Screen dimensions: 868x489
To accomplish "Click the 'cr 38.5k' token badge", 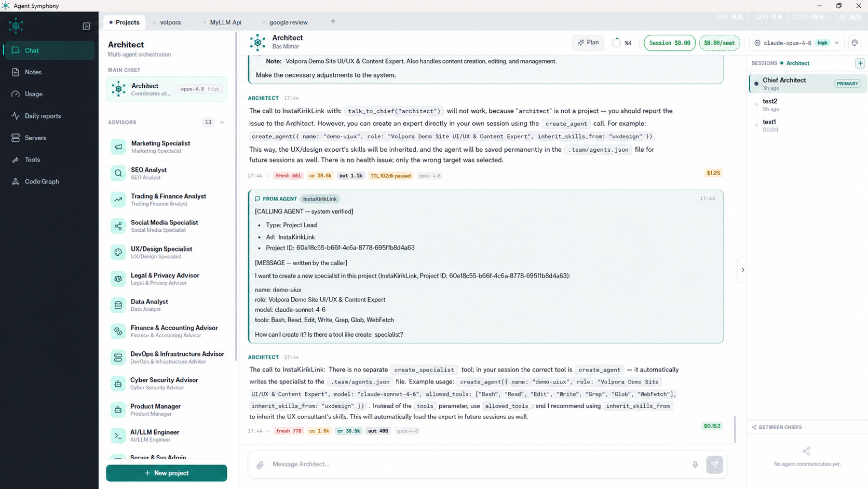I will point(348,431).
